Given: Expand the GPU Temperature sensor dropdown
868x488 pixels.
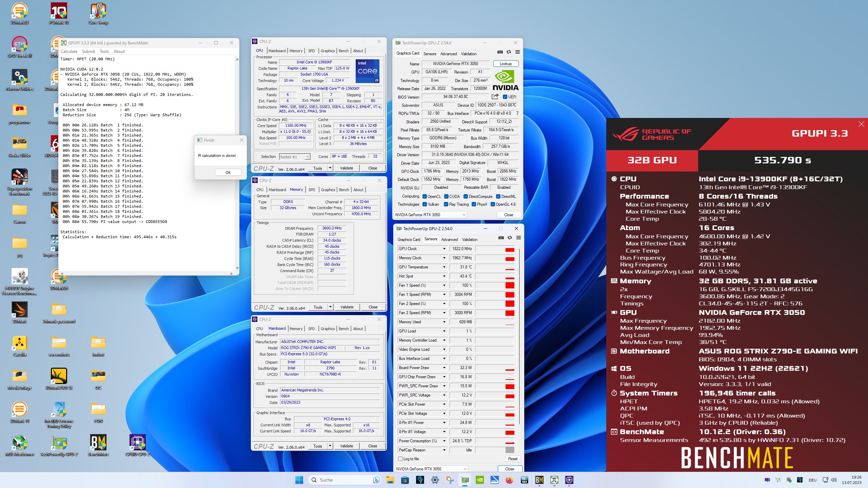Looking at the screenshot, I should [x=444, y=267].
